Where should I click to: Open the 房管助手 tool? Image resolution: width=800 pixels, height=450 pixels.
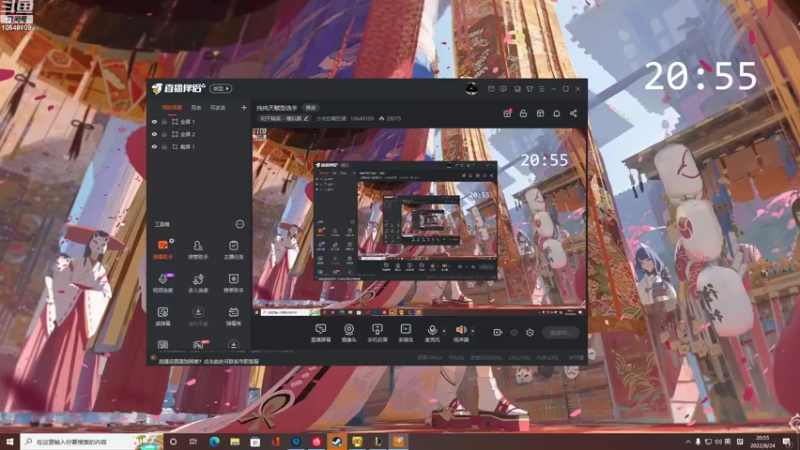[x=198, y=249]
